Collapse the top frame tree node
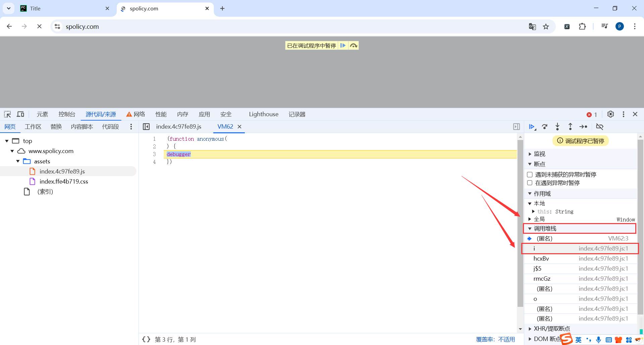This screenshot has height=345, width=644. pos(7,141)
